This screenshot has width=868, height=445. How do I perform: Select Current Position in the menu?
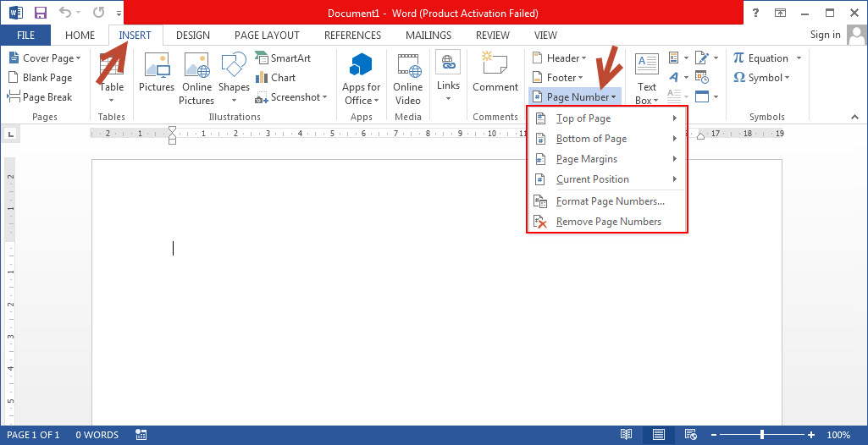coord(606,179)
